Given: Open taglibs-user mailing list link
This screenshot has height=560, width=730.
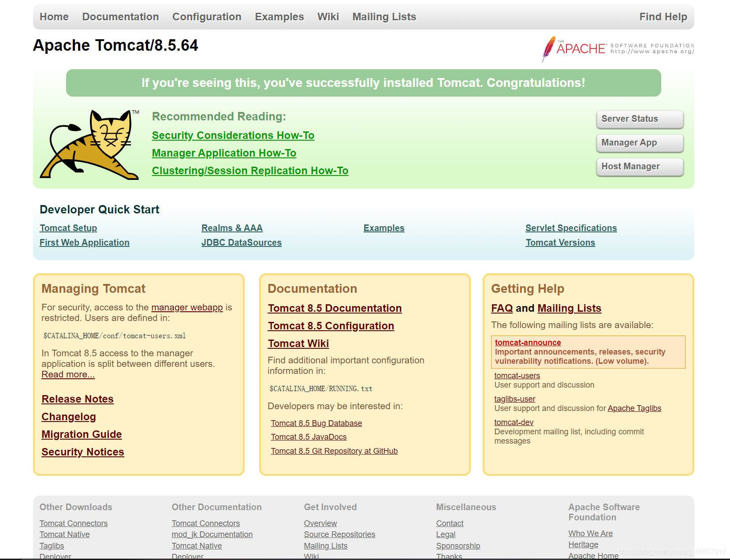Looking at the screenshot, I should tap(515, 399).
